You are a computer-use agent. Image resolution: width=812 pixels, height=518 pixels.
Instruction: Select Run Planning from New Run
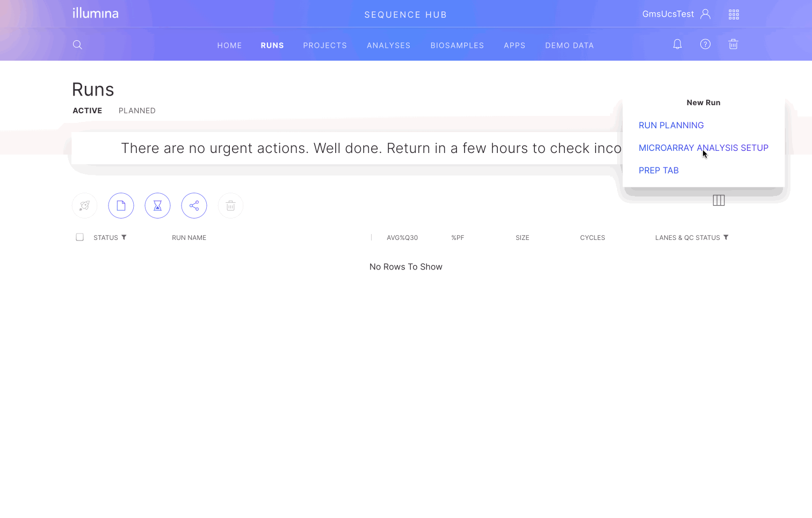(x=671, y=125)
